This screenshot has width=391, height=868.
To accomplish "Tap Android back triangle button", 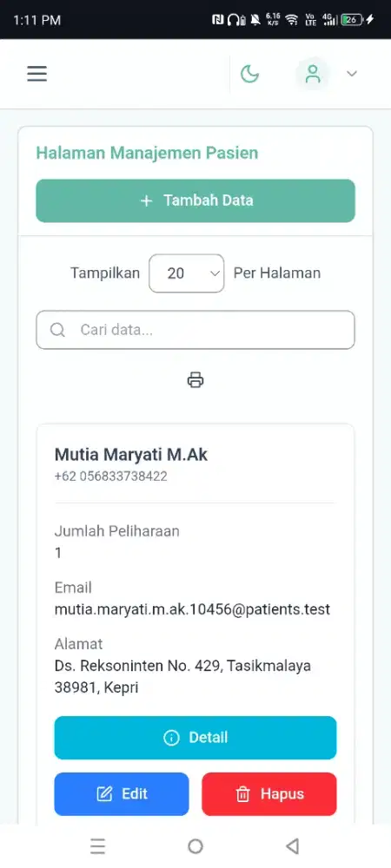I will [x=293, y=845].
